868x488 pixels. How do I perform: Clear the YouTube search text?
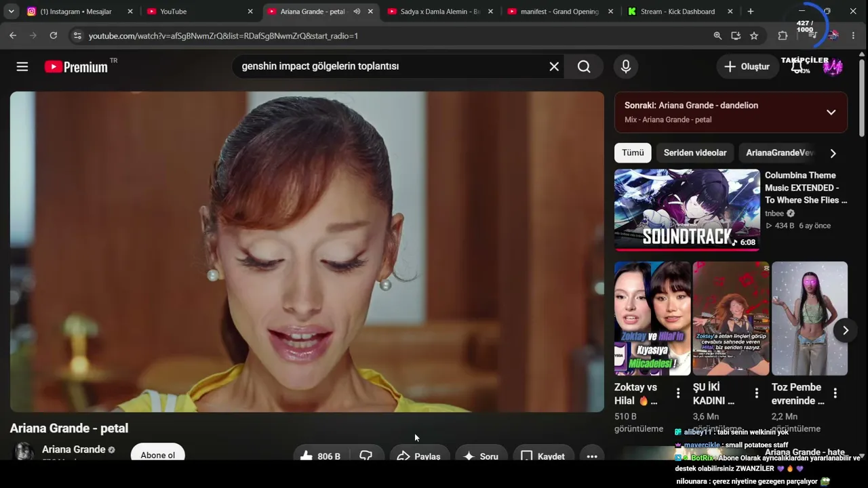coord(554,66)
